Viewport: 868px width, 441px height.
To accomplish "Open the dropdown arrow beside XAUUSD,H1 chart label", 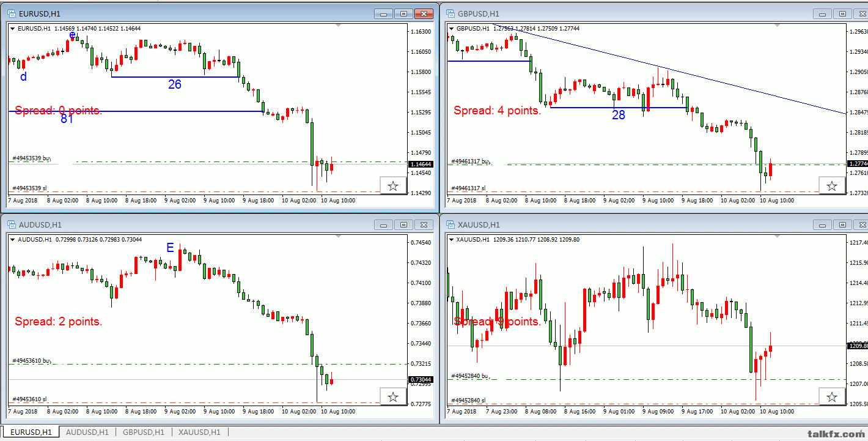I will (x=452, y=239).
